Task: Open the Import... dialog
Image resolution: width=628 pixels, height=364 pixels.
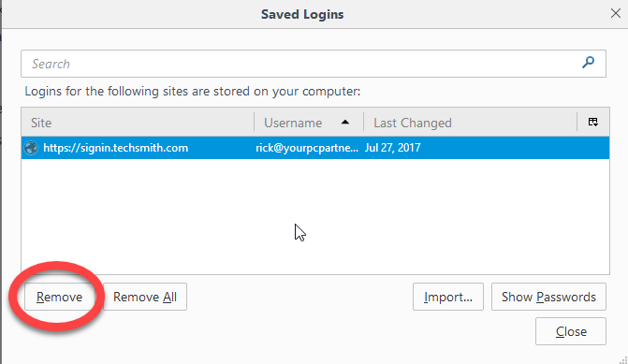Action: tap(448, 297)
